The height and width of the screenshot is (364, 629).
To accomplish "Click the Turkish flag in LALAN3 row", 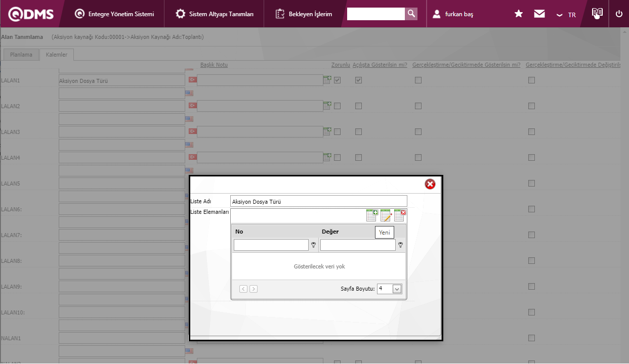I will pos(192,131).
